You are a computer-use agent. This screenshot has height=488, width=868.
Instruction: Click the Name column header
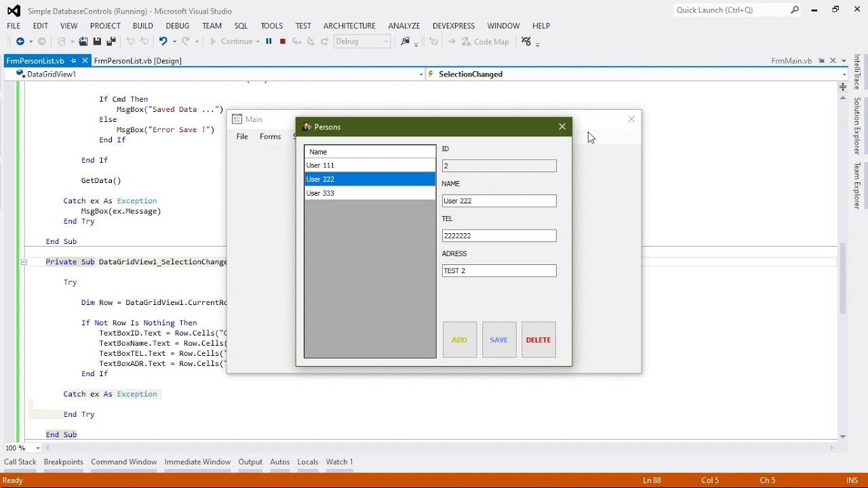click(x=370, y=152)
